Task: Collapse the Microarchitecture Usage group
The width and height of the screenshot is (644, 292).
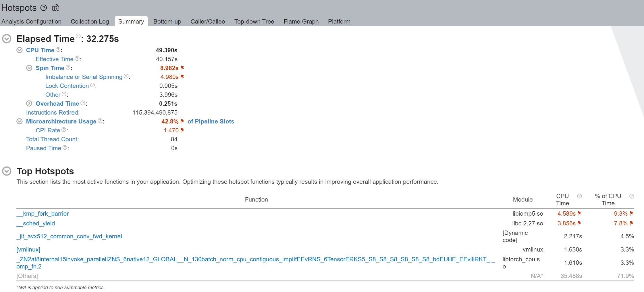Action: click(20, 121)
